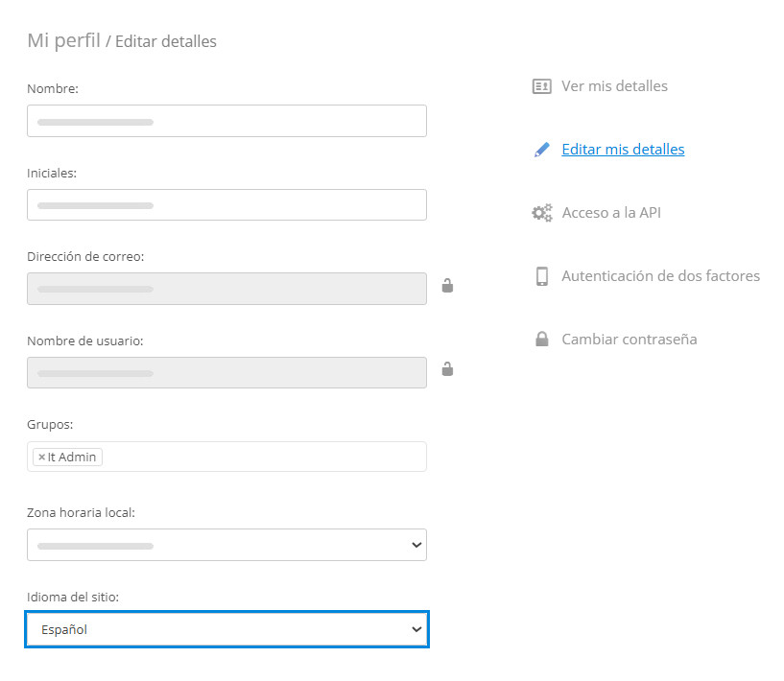
Task: Click the Iniciales text field
Action: 226,204
